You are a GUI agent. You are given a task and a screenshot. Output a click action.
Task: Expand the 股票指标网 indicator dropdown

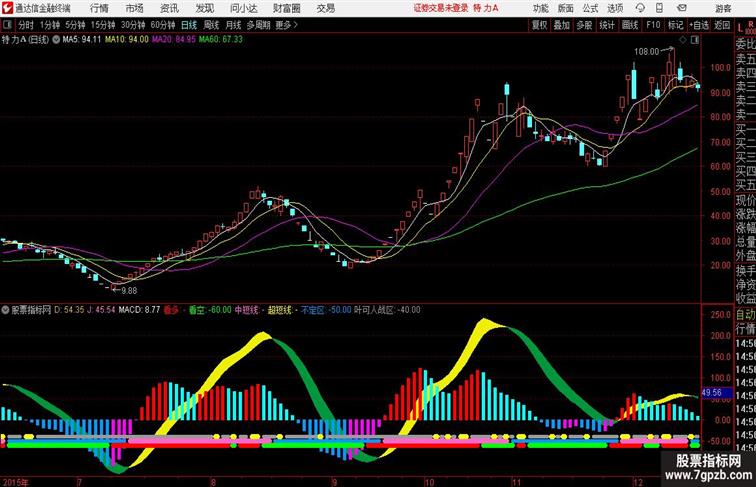(x=5, y=310)
